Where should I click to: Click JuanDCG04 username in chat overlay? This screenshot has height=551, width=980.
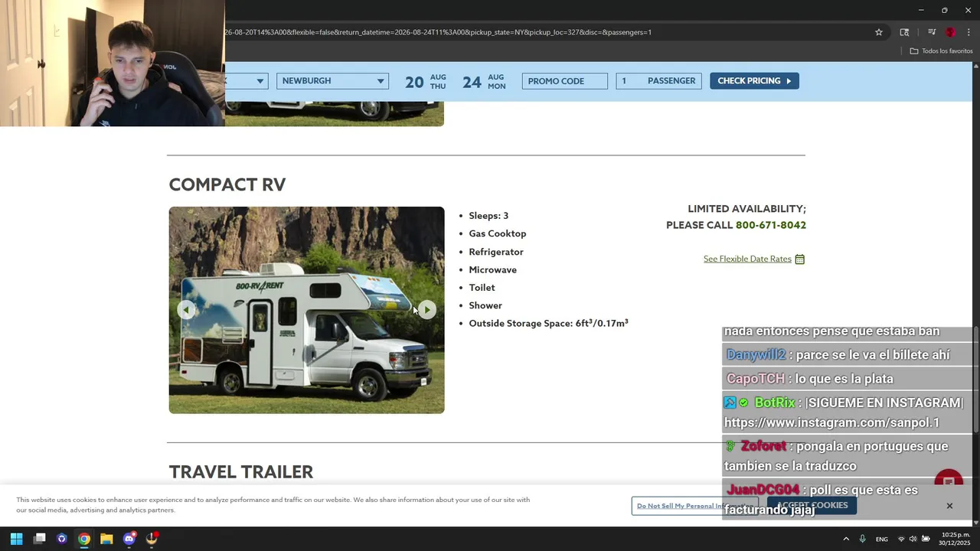[763, 490]
